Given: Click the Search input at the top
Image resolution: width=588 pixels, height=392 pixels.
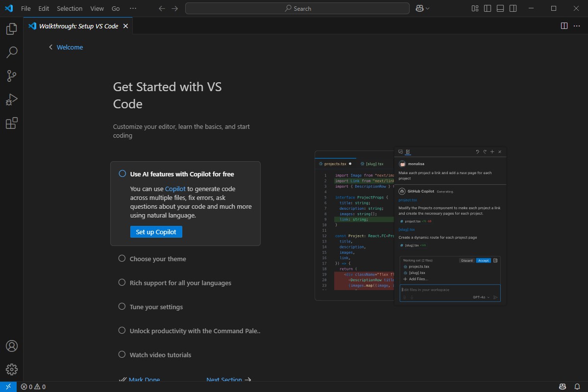Looking at the screenshot, I should coord(297,8).
